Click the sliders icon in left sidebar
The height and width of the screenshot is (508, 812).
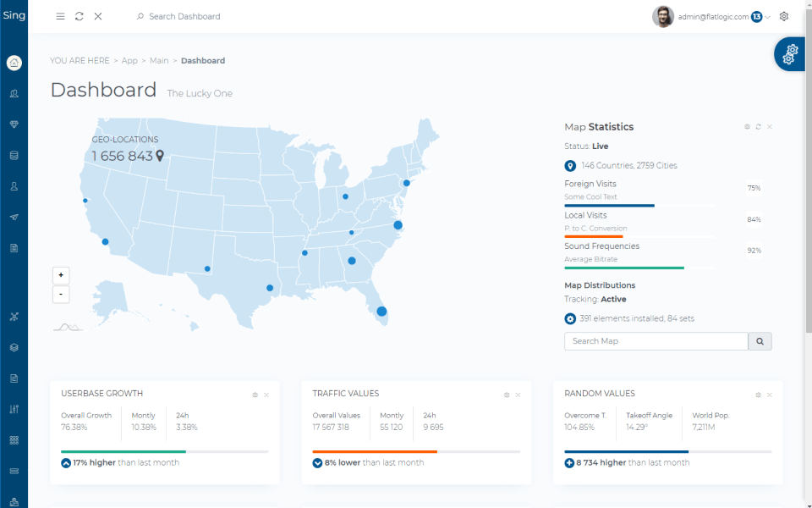(x=14, y=409)
